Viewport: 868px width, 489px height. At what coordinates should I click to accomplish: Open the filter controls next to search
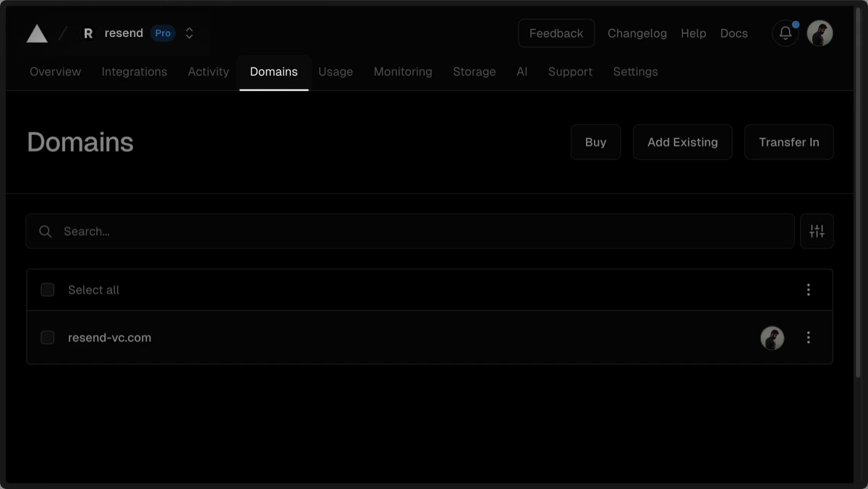pyautogui.click(x=817, y=231)
